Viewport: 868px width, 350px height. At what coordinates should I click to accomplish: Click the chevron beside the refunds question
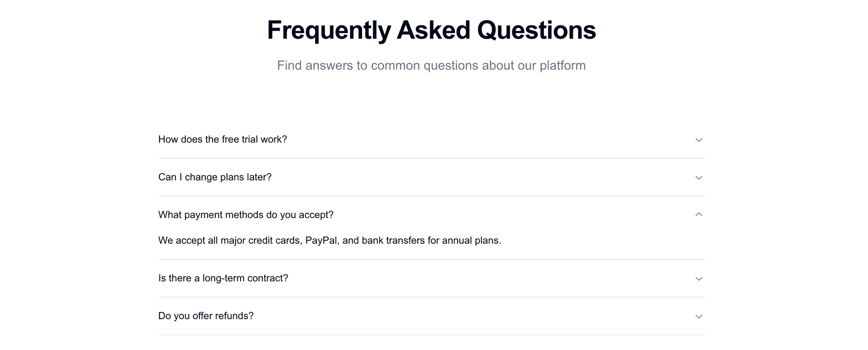[x=698, y=316]
